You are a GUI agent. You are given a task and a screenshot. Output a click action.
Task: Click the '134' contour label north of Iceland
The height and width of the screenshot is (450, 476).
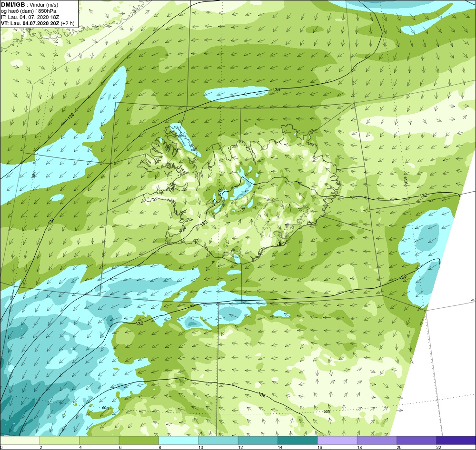tap(276, 90)
